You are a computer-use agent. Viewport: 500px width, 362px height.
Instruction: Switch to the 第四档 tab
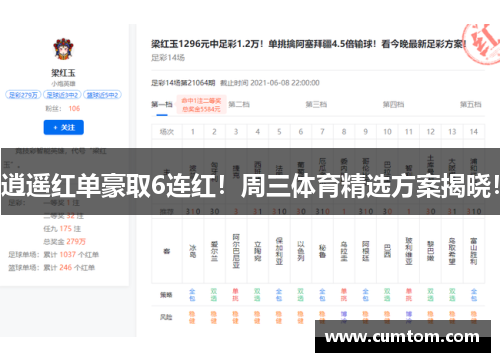coord(393,104)
